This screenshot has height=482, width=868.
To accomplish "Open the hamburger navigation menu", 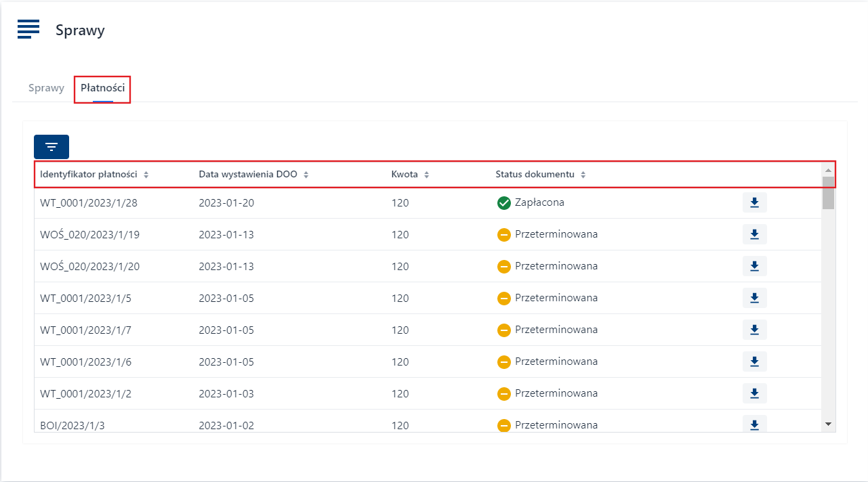I will [x=28, y=29].
